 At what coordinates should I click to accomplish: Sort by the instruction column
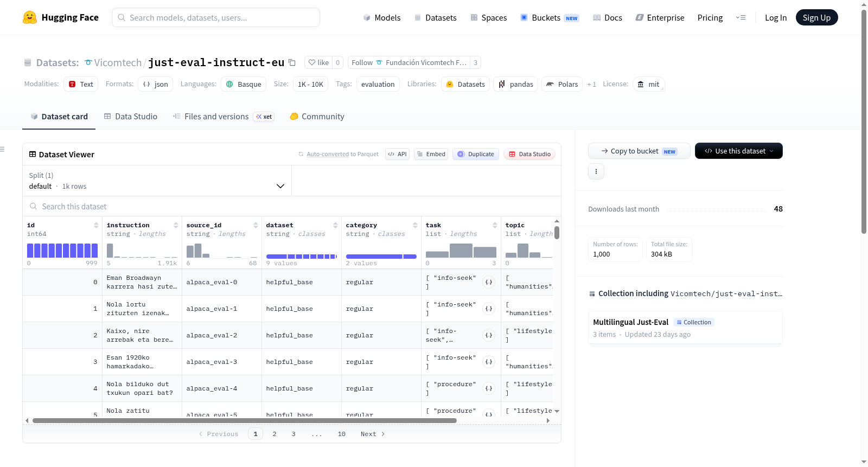pos(176,225)
